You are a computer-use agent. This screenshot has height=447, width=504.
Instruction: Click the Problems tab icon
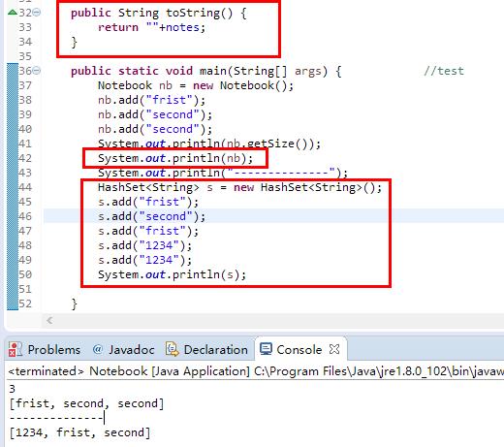pos(15,350)
